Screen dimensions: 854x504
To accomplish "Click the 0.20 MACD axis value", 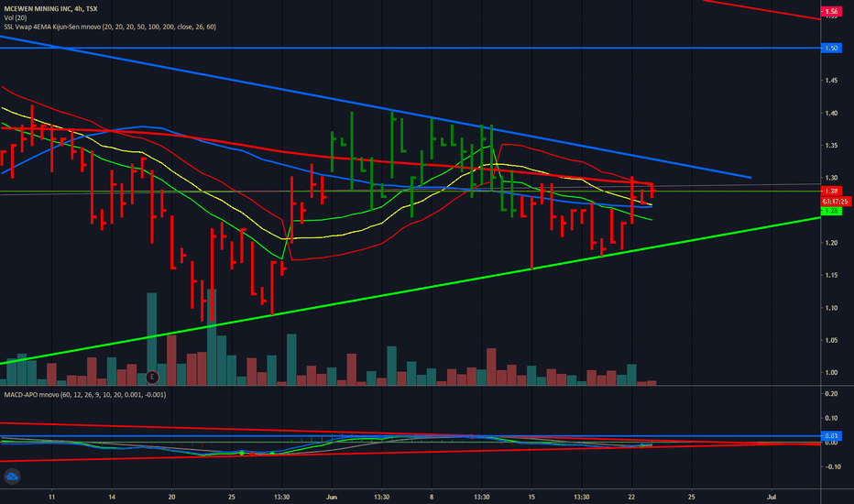I will tap(831, 393).
